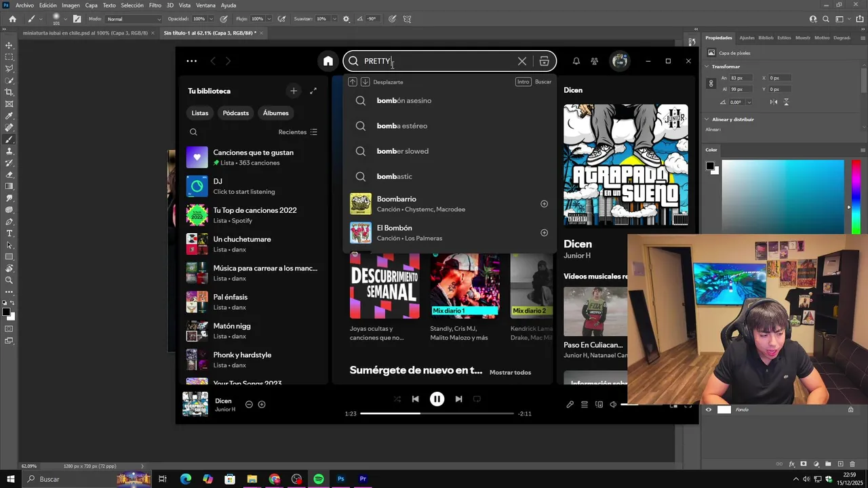
Task: Add El Bombón to liked songs
Action: point(544,232)
